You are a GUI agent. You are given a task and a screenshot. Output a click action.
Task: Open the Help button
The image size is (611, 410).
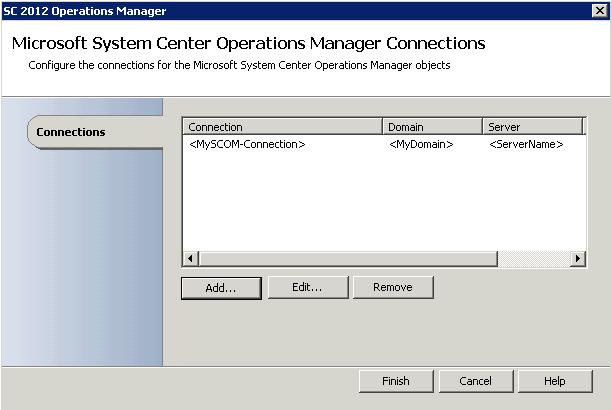pos(555,381)
